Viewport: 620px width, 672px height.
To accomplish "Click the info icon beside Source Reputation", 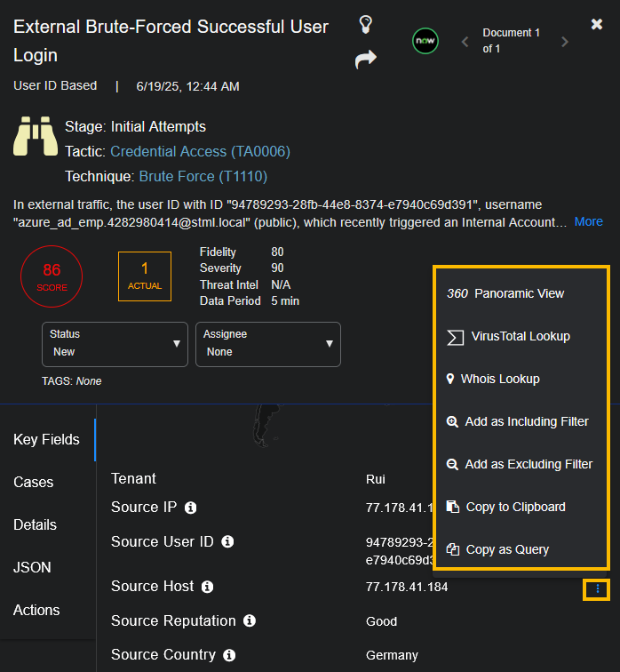I will coord(250,620).
